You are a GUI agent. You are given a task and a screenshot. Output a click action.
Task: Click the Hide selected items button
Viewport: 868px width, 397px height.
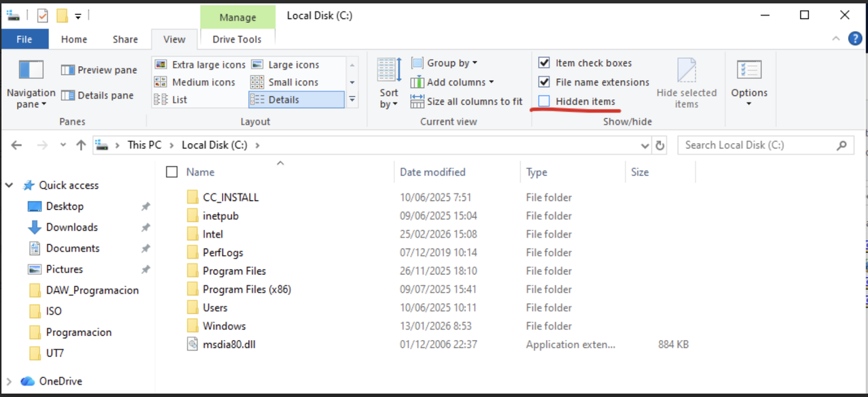click(686, 83)
